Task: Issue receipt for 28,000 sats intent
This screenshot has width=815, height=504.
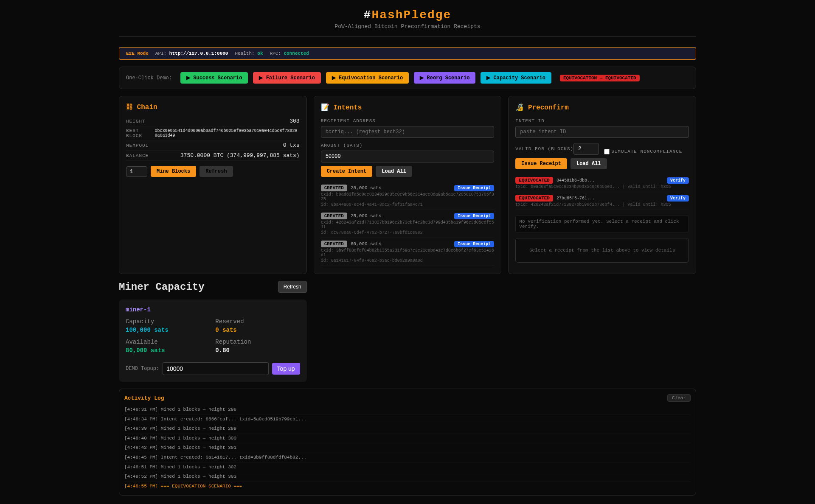Action: click(x=474, y=188)
